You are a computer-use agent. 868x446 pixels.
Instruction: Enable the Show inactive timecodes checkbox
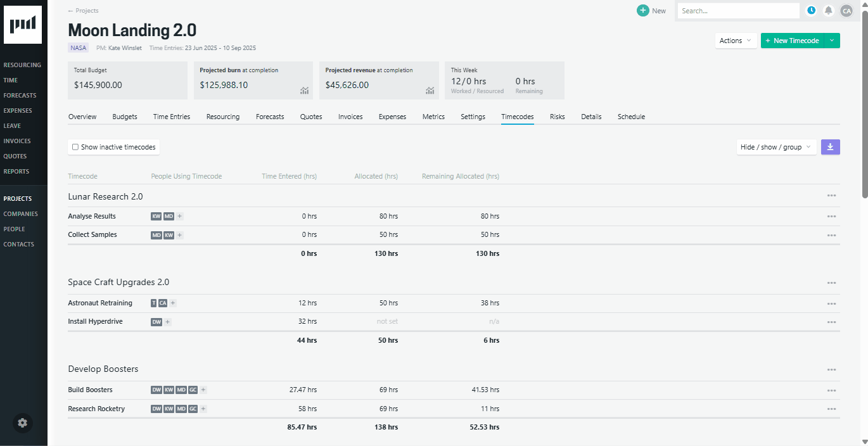tap(75, 146)
